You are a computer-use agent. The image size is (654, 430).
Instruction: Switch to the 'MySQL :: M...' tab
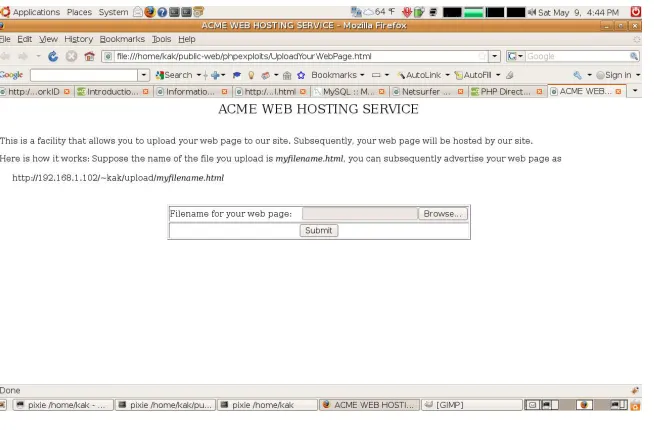click(x=349, y=91)
